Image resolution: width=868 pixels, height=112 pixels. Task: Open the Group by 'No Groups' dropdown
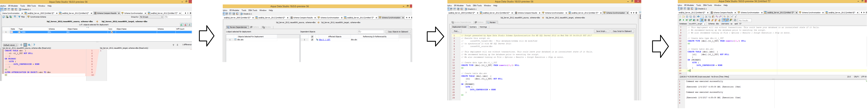(x=151, y=17)
